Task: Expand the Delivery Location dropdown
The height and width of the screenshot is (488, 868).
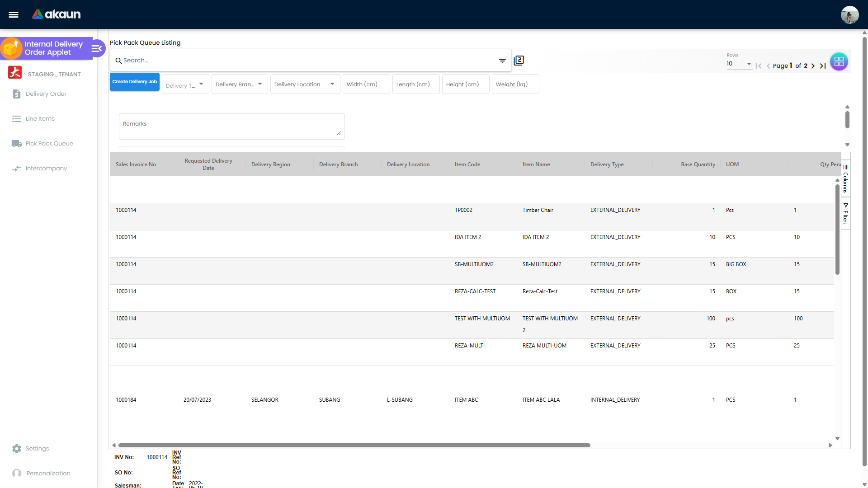Action: (x=305, y=84)
